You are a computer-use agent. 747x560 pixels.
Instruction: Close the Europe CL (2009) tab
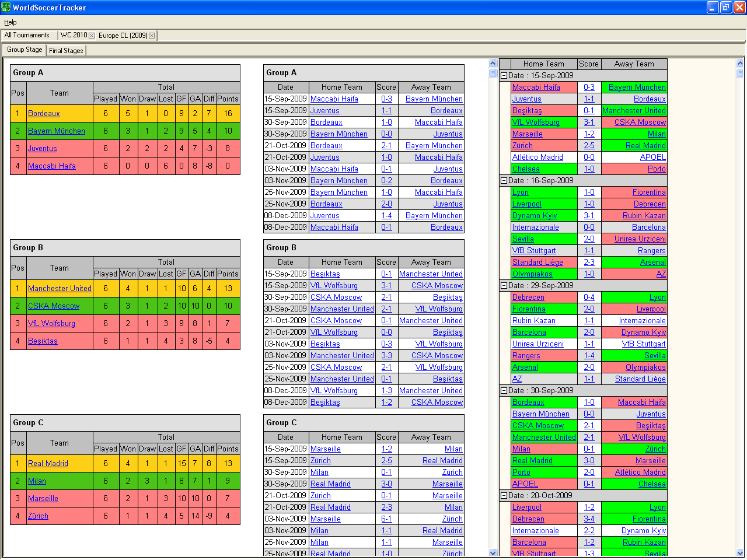coord(152,36)
